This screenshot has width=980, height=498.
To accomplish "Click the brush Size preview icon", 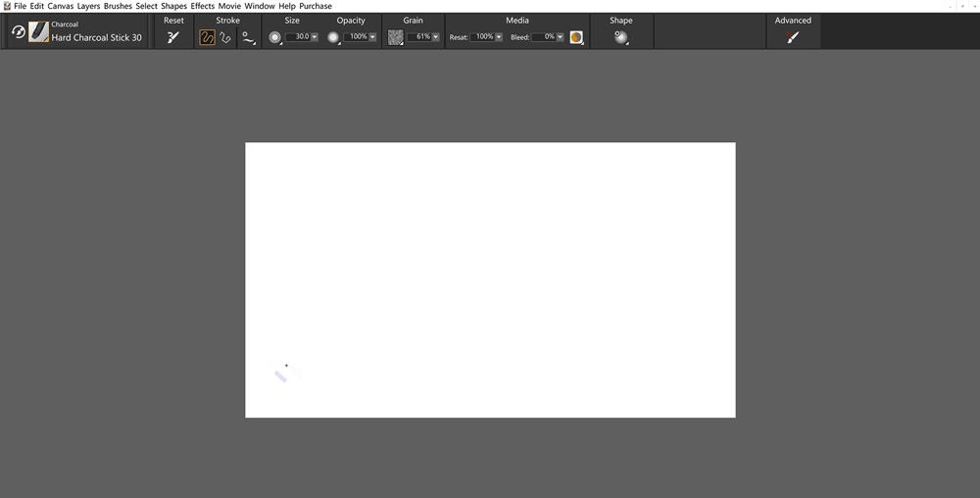I will tap(275, 37).
